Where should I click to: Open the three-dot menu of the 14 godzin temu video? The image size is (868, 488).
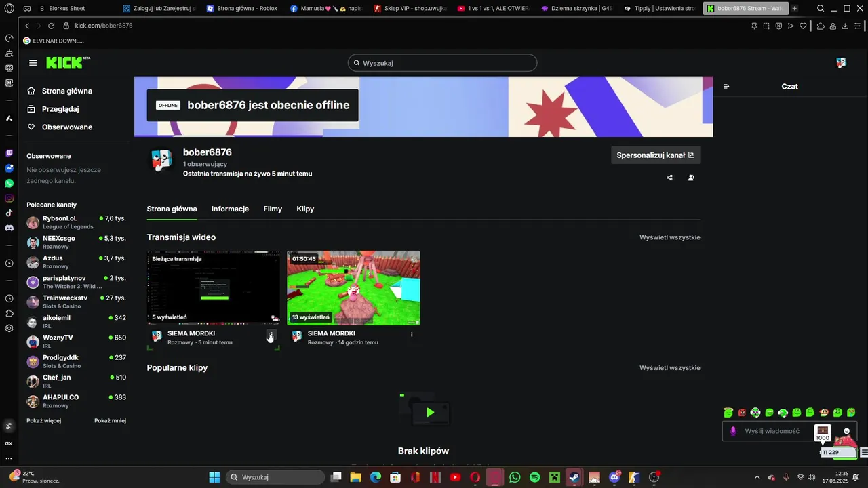[x=412, y=334]
